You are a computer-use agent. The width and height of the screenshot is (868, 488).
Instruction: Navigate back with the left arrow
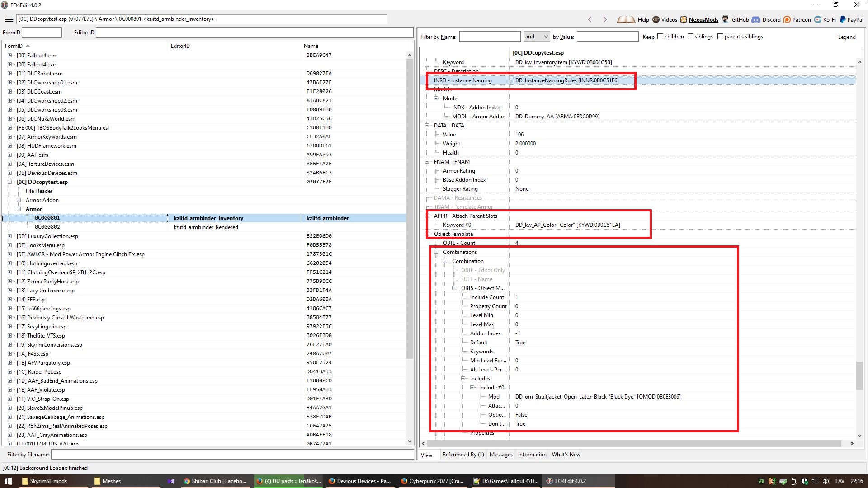tap(590, 19)
